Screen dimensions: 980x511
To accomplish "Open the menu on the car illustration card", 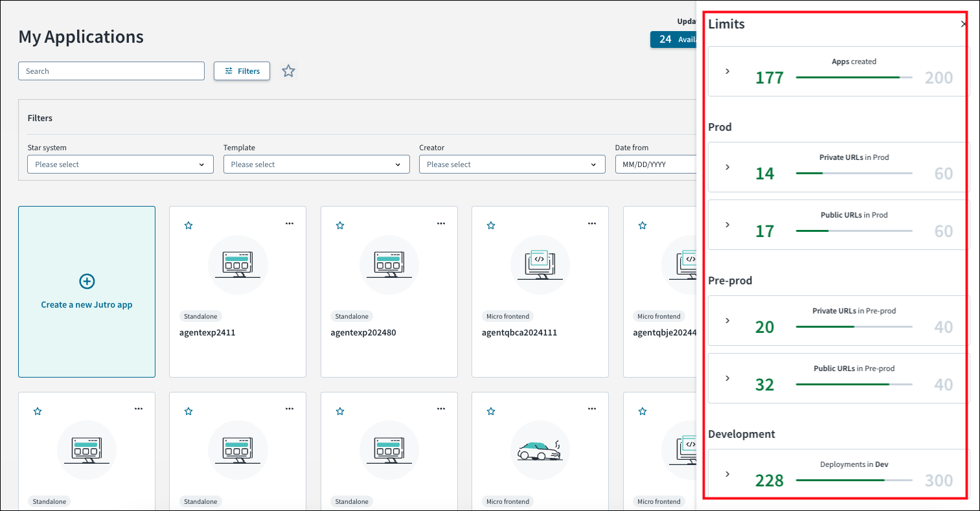I will [592, 409].
